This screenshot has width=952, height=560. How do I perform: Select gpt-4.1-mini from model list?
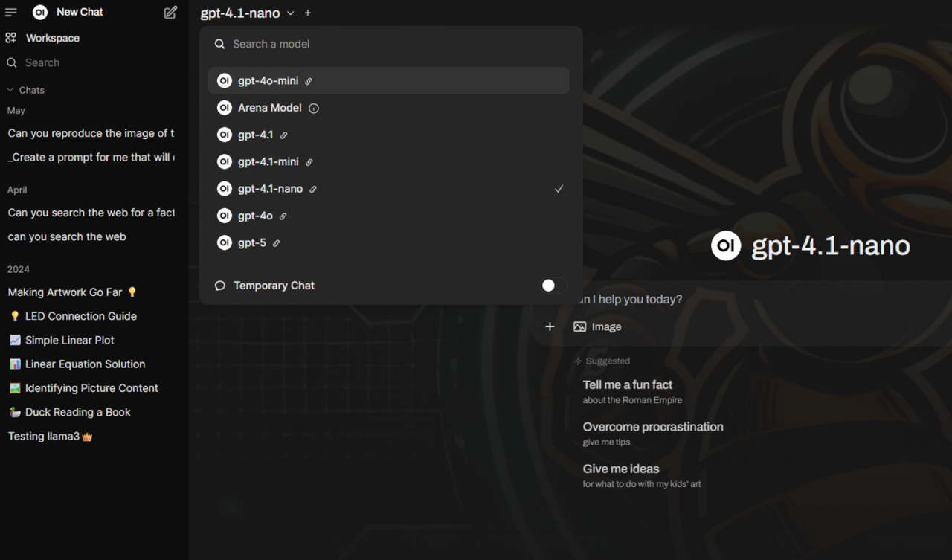tap(268, 162)
